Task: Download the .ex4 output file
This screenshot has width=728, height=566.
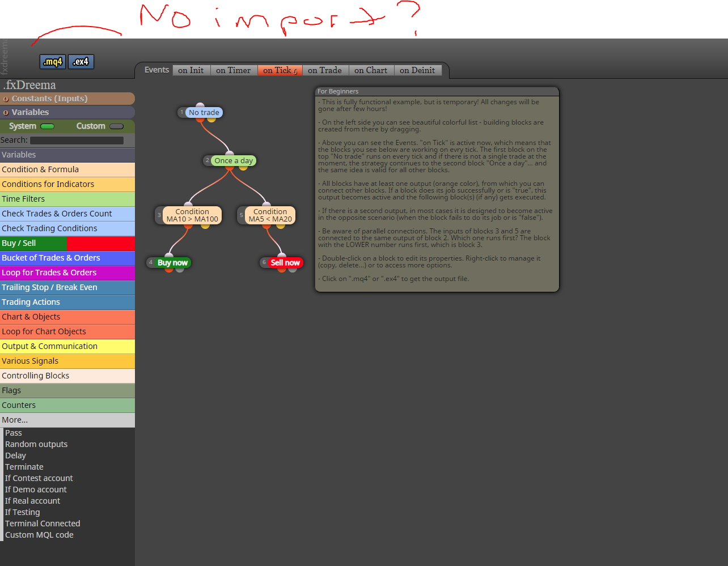Action: coord(81,62)
